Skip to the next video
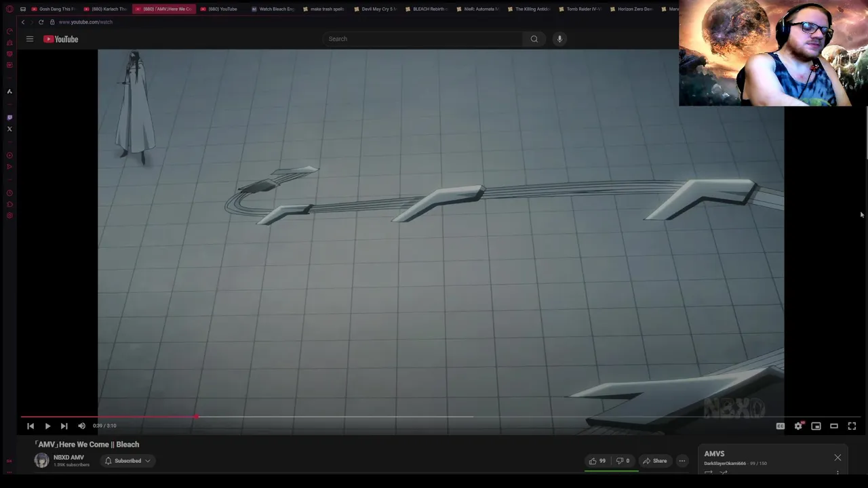 (64, 426)
